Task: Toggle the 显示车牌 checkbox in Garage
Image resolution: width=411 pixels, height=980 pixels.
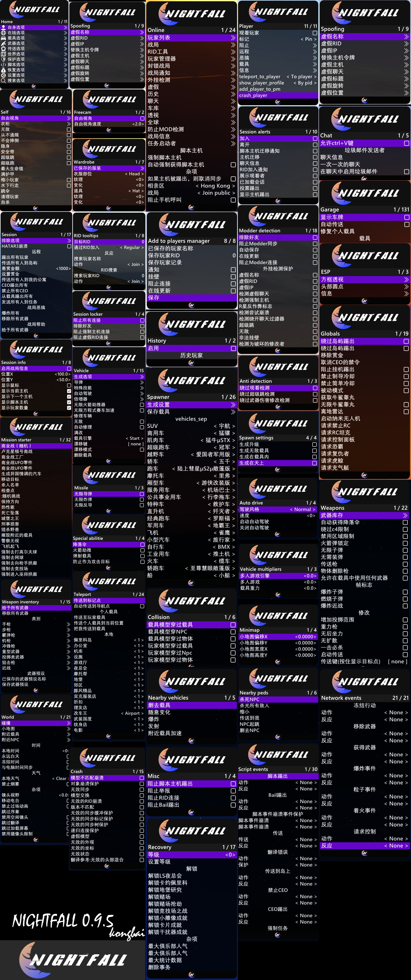Action: pyautogui.click(x=406, y=217)
